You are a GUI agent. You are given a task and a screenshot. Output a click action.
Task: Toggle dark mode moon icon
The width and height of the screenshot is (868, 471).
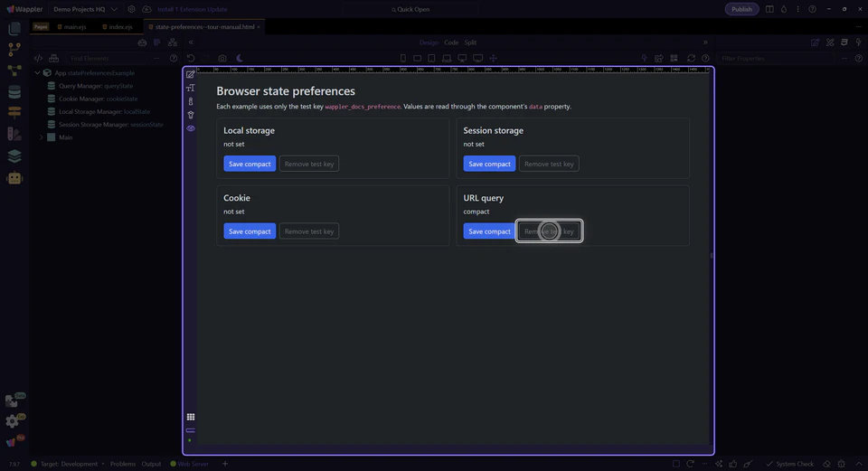pyautogui.click(x=240, y=58)
